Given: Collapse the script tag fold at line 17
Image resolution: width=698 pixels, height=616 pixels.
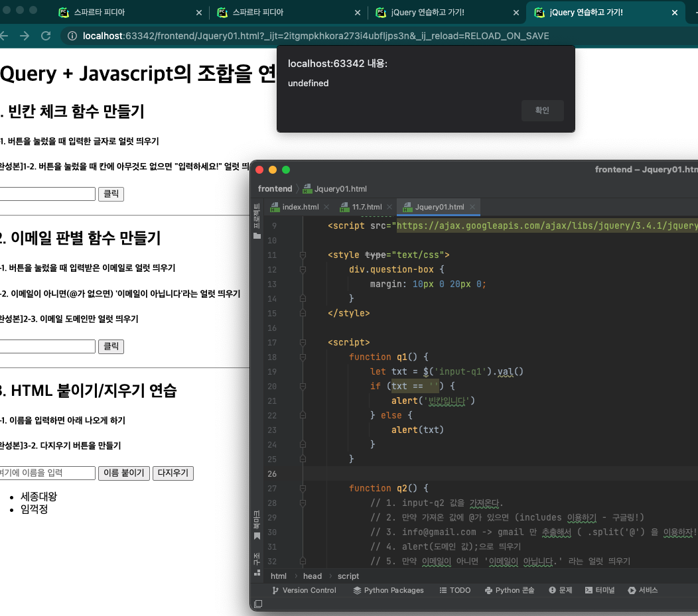Looking at the screenshot, I should point(303,343).
